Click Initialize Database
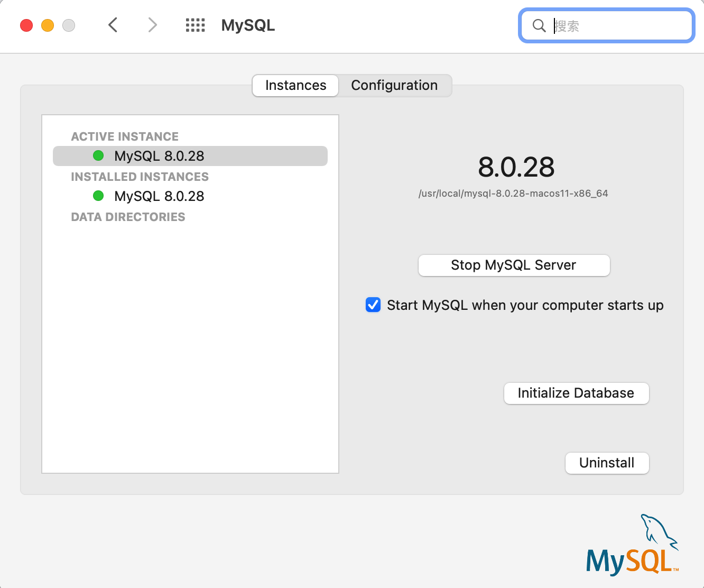The width and height of the screenshot is (704, 588). [576, 393]
